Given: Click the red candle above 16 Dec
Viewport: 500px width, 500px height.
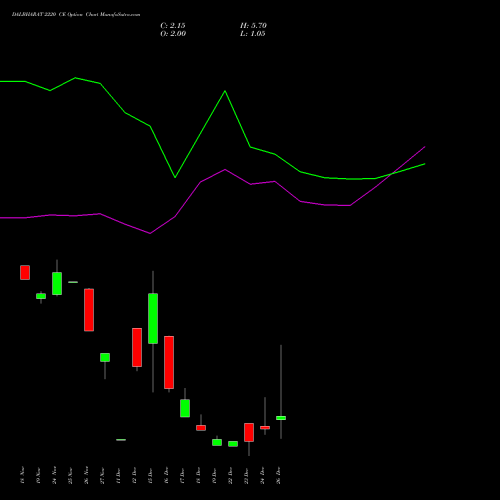Looking at the screenshot, I should click(x=169, y=362).
